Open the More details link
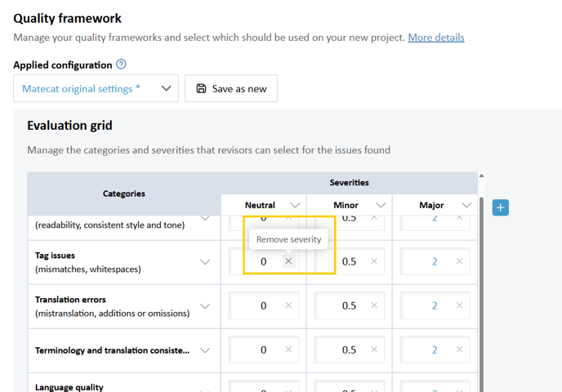The height and width of the screenshot is (392, 562). click(x=436, y=38)
